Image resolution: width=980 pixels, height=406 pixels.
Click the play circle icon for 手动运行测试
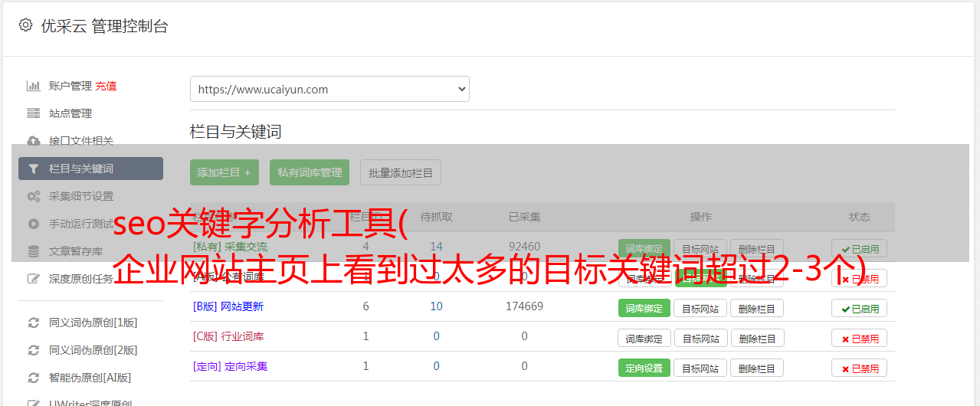(x=33, y=224)
